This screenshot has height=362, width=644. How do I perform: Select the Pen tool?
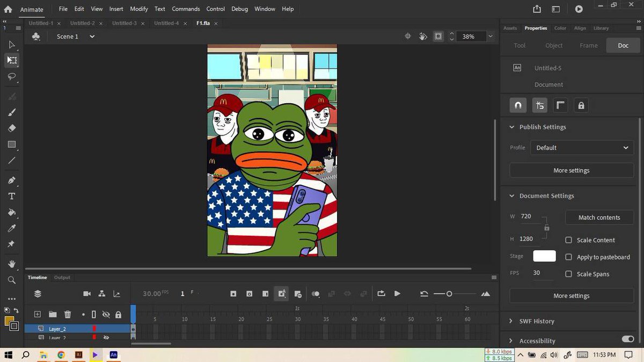(x=12, y=180)
